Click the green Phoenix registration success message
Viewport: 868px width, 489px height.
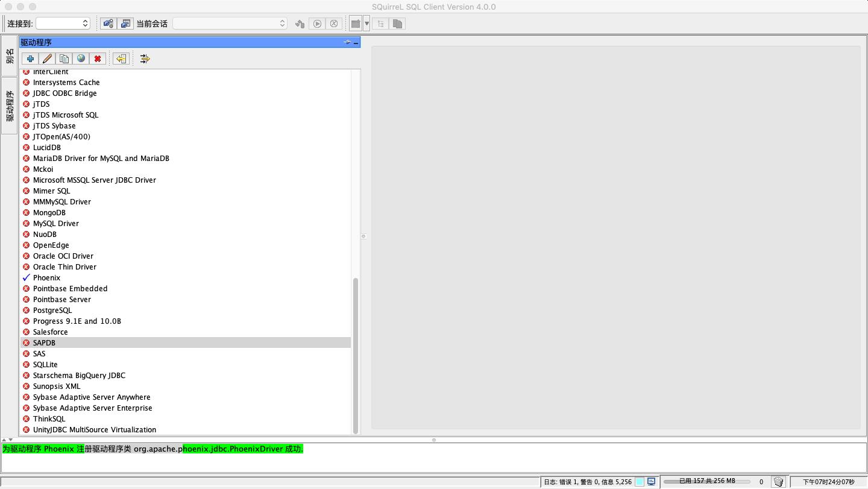[x=153, y=449]
